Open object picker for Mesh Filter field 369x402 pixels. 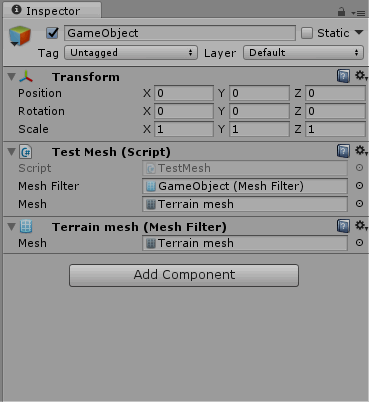pyautogui.click(x=359, y=186)
